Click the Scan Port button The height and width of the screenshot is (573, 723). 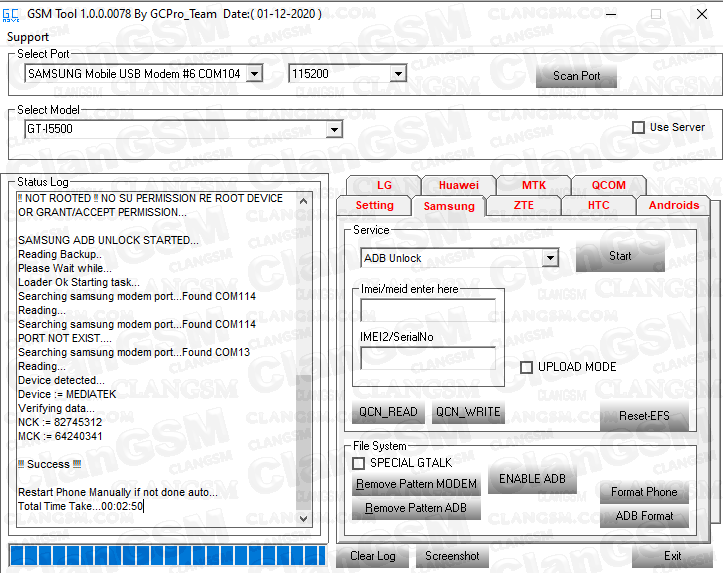pyautogui.click(x=576, y=76)
